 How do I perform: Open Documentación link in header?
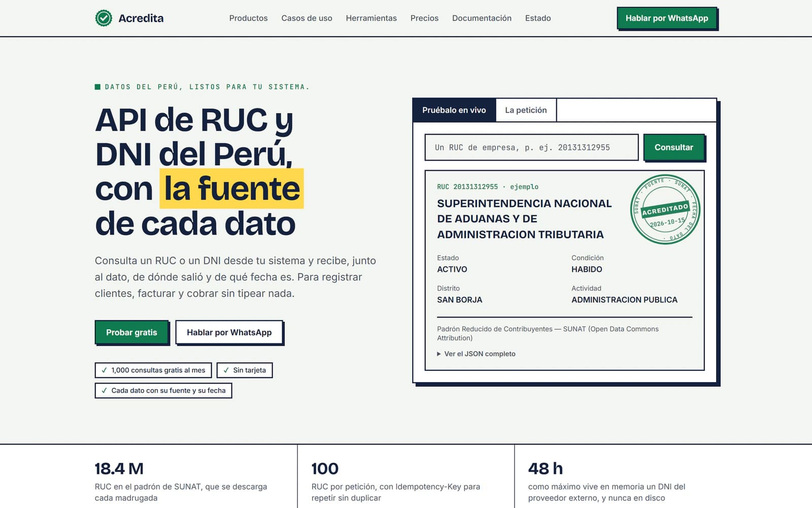pos(482,18)
